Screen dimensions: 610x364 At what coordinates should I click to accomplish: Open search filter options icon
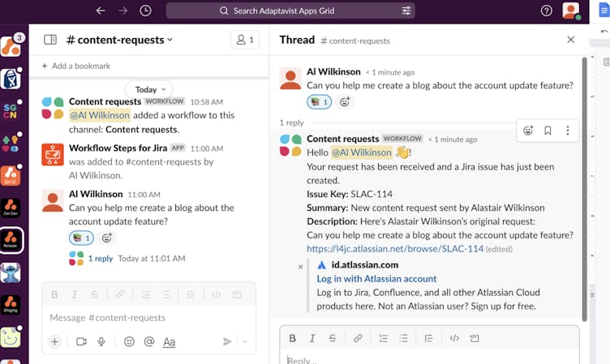tap(406, 11)
